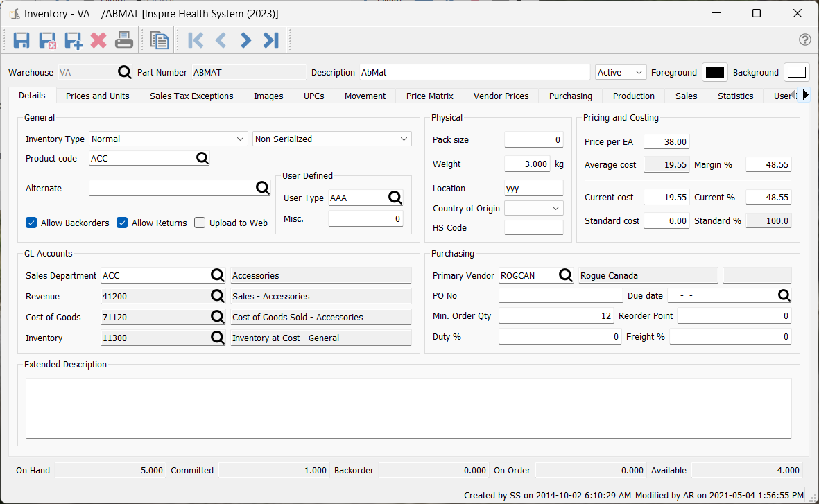Screen dimensions: 819x504
Task: Click the HS Code field
Action: tap(534, 227)
